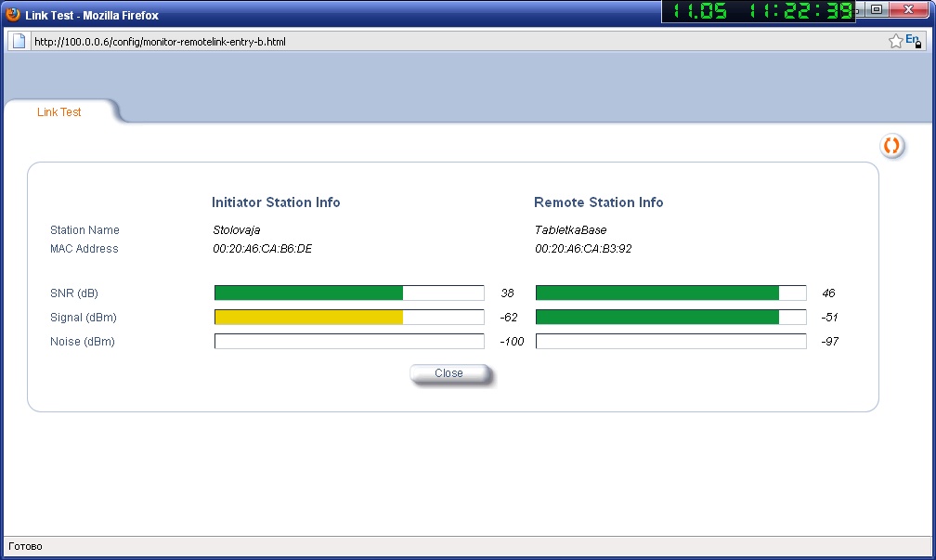The width and height of the screenshot is (936, 560).
Task: Click the MAC Address label
Action: pos(84,248)
